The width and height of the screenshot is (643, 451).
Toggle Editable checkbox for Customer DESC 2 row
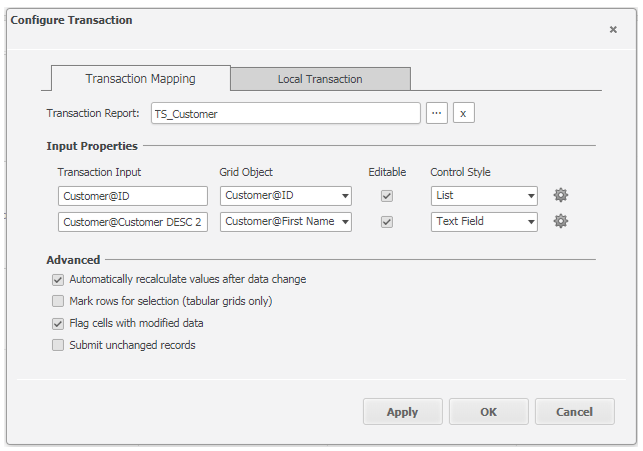(387, 222)
